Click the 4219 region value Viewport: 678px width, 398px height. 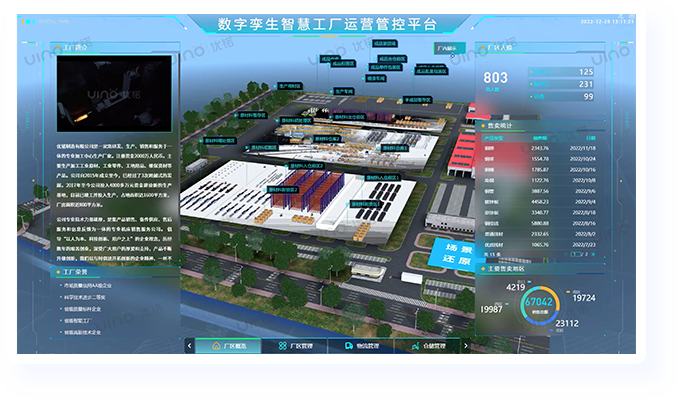pos(515,287)
